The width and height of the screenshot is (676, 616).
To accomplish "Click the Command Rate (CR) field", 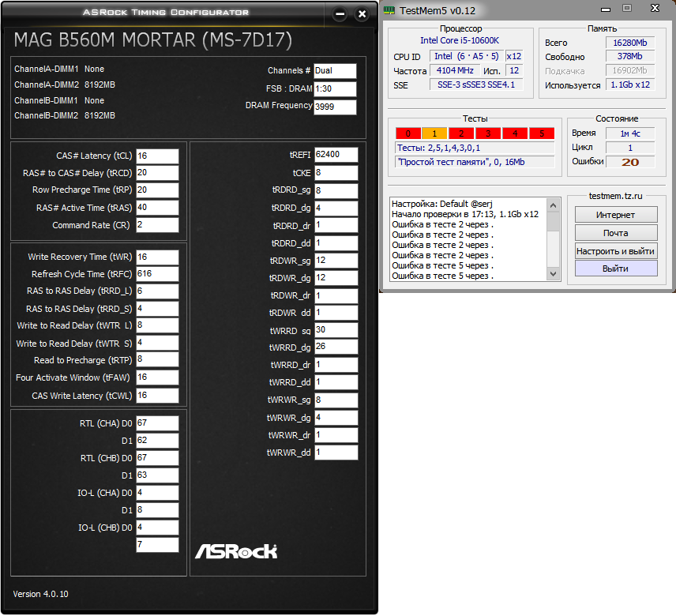I will [157, 225].
